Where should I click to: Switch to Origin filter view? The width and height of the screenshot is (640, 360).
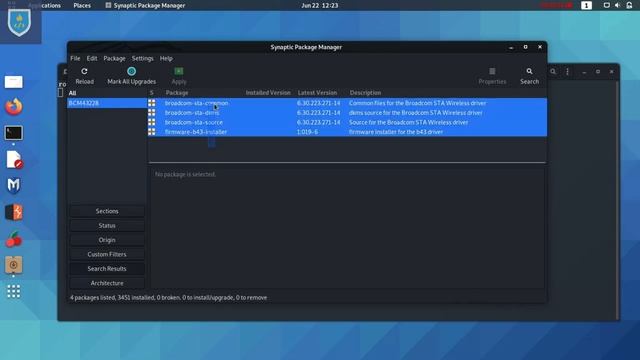coord(107,240)
